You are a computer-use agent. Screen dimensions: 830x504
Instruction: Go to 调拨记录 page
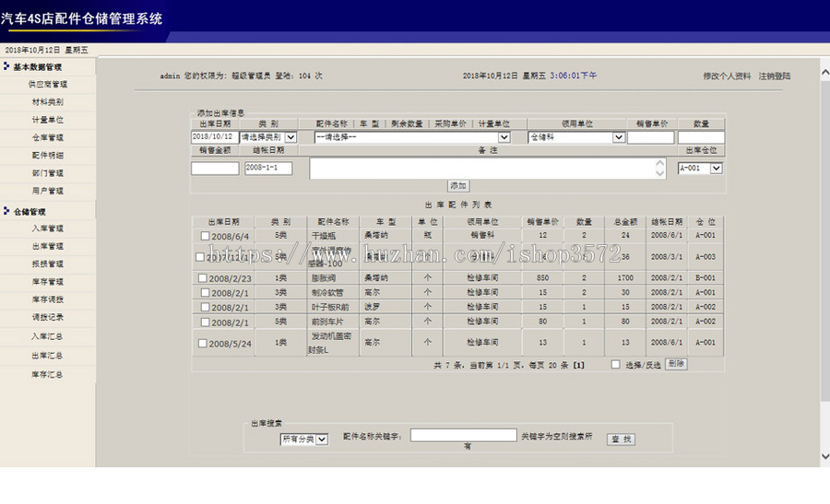48,317
